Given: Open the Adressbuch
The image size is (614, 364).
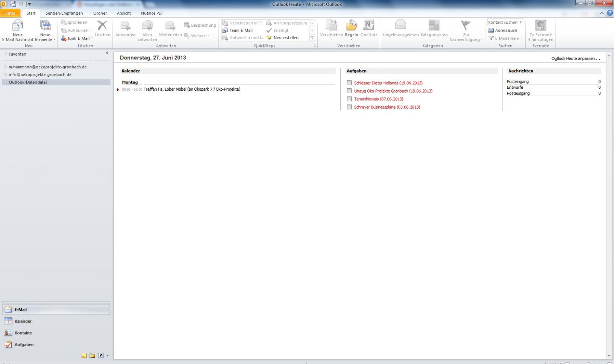Looking at the screenshot, I should click(x=503, y=30).
